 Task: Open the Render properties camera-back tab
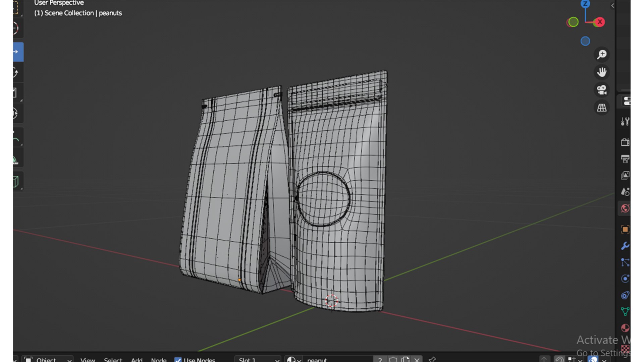(625, 142)
